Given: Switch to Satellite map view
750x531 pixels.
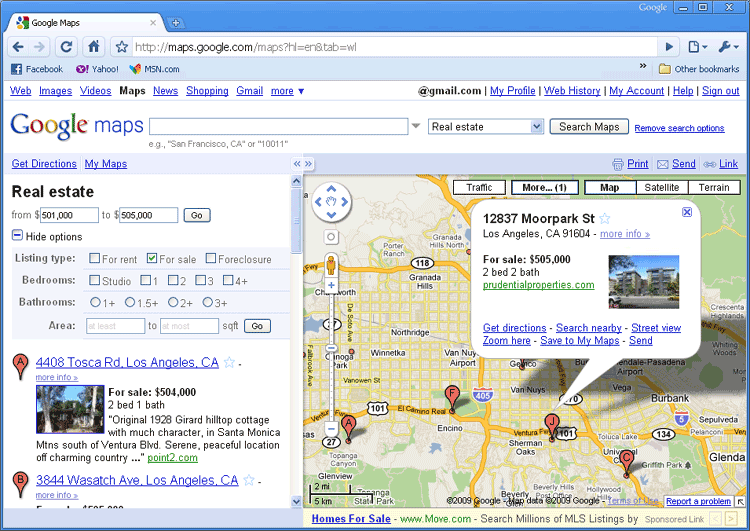Looking at the screenshot, I should 662,188.
